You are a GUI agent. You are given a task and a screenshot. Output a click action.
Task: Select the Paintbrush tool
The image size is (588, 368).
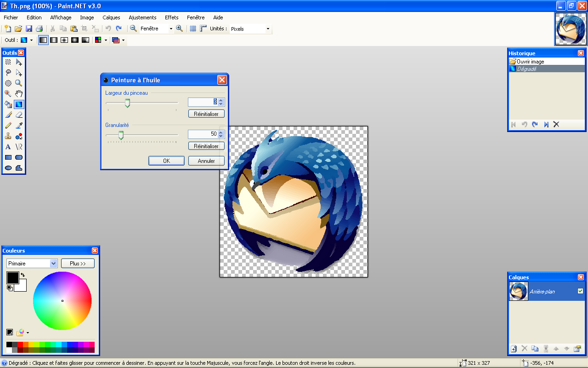pos(8,115)
